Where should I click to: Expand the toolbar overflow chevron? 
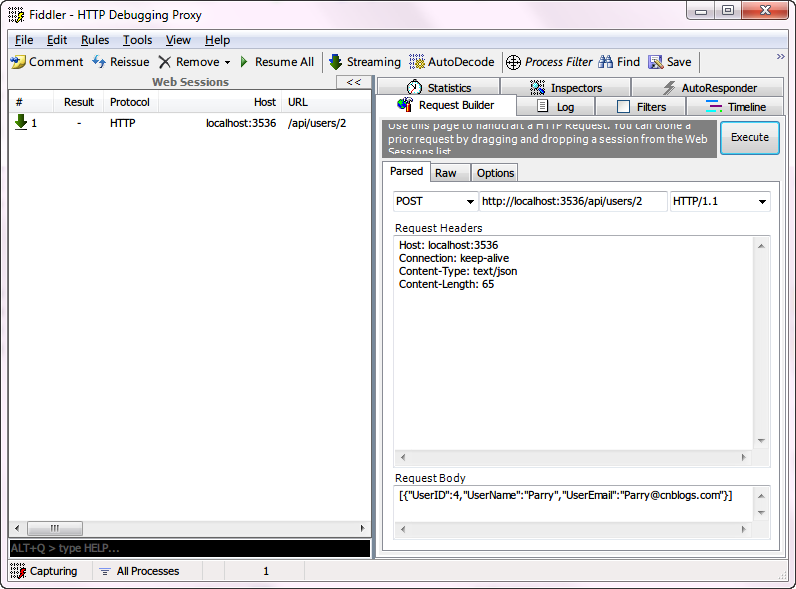click(781, 56)
